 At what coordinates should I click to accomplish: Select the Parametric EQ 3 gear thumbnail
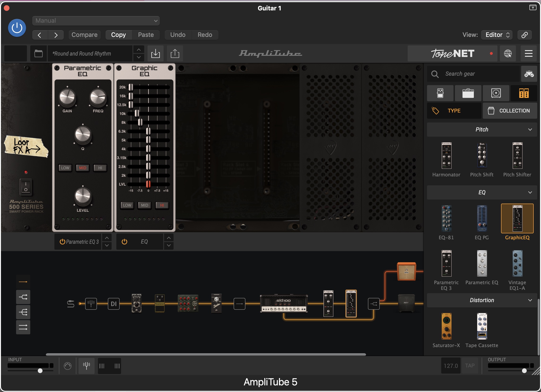point(446,263)
